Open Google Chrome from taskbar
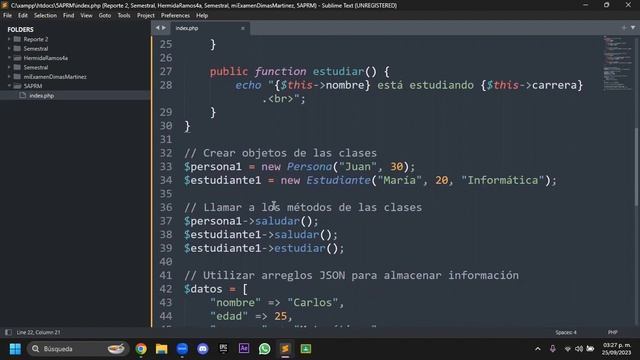 click(141, 349)
